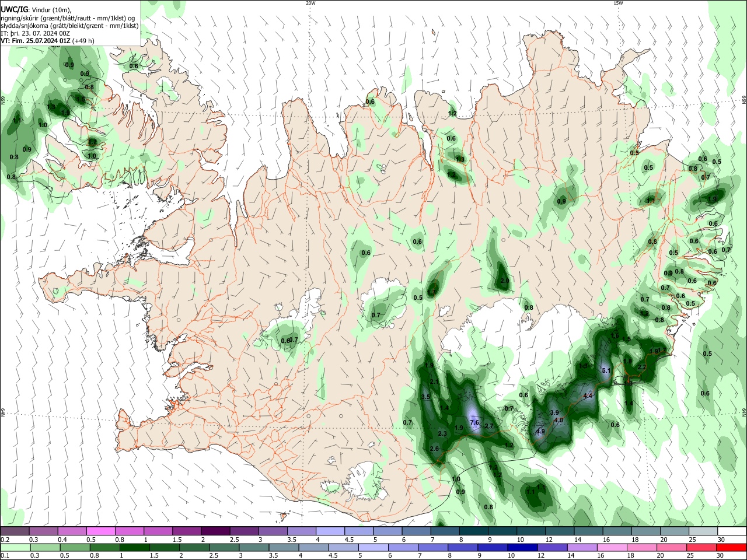This screenshot has height=560, width=747.
Task: Click the 20W longitude label at top
Action: tap(310, 3)
